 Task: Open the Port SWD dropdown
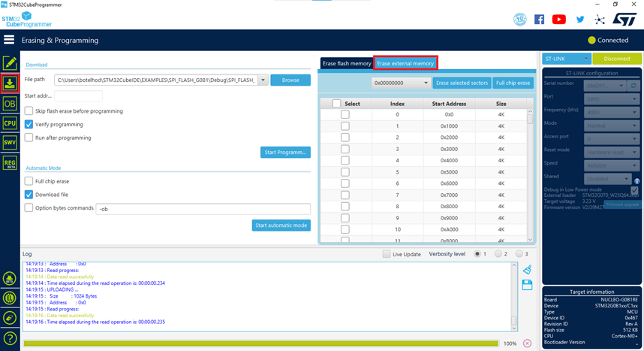click(611, 98)
